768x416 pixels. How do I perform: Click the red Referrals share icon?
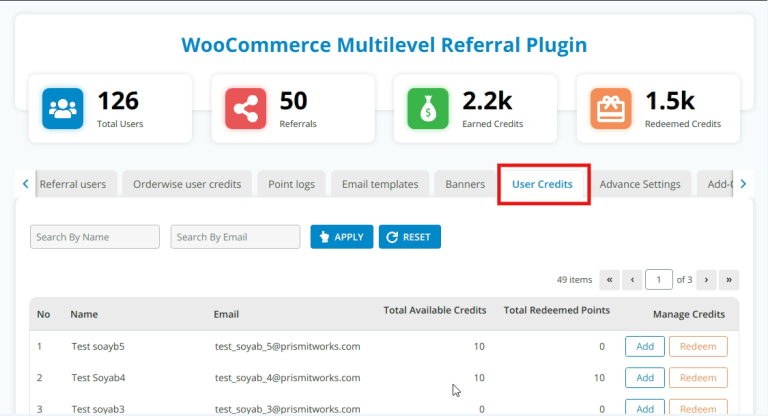pos(245,108)
